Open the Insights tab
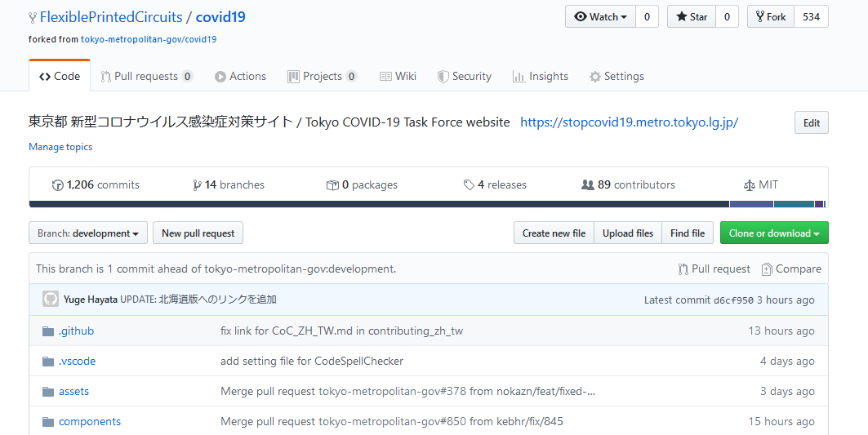The image size is (868, 435). pos(540,77)
